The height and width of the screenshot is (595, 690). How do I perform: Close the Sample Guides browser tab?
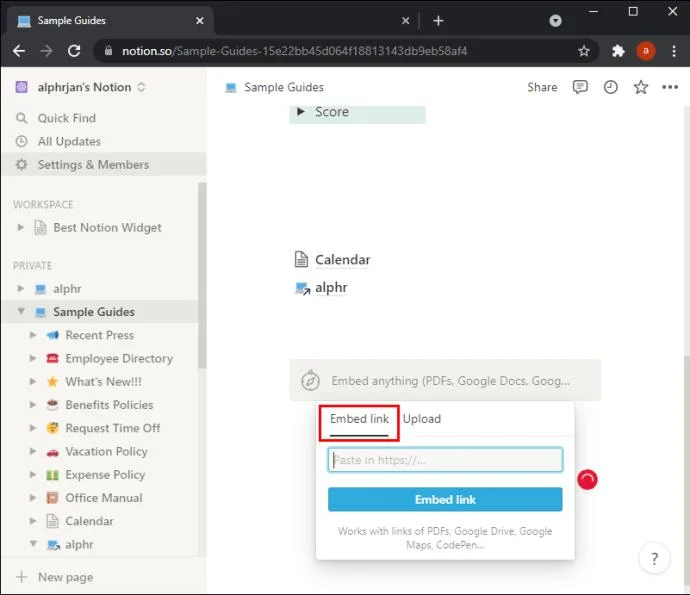[x=200, y=21]
